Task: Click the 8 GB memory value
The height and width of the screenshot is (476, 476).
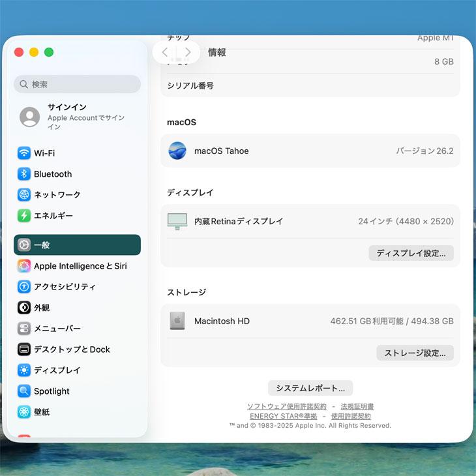Action: click(x=444, y=62)
